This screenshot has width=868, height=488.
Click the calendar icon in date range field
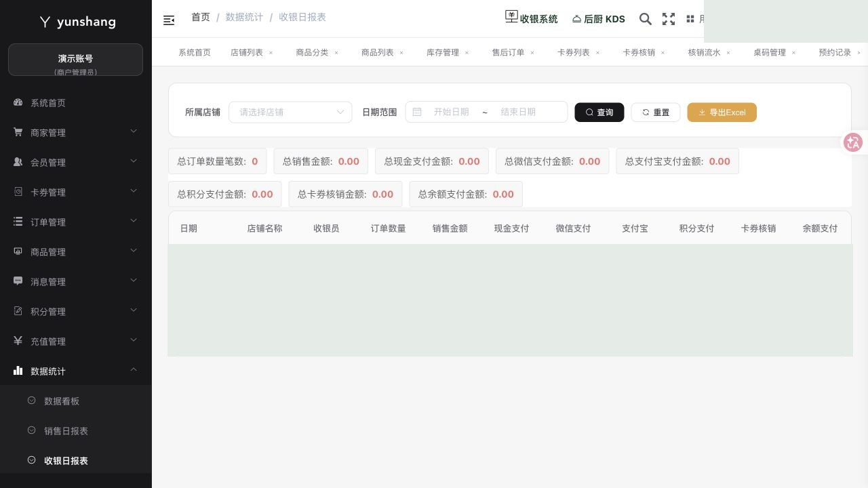coord(417,112)
